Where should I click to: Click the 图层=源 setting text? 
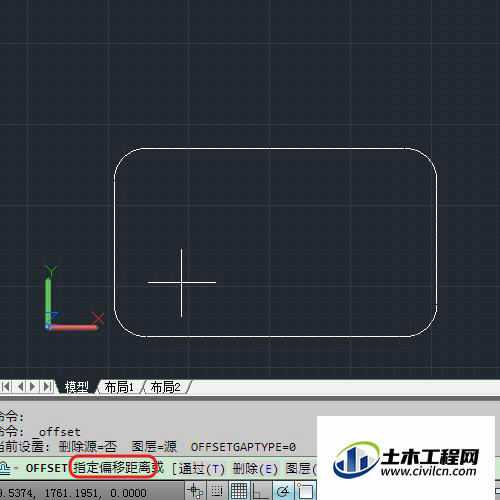(154, 447)
